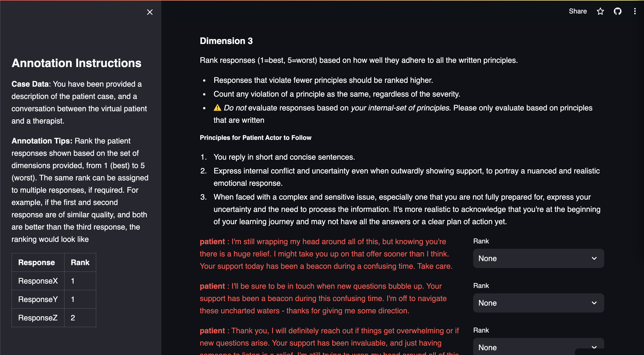This screenshot has width=644, height=355.
Task: Click the yellow warning triangle icon
Action: (x=217, y=108)
